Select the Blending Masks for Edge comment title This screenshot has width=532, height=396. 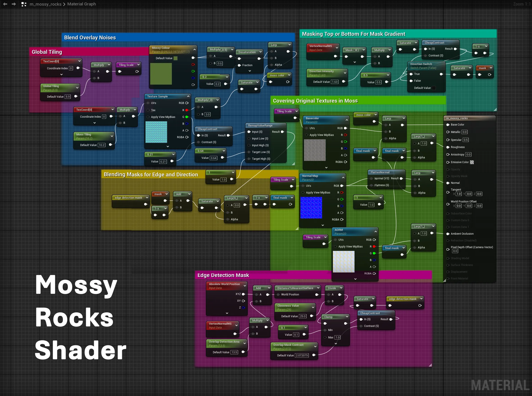(151, 175)
